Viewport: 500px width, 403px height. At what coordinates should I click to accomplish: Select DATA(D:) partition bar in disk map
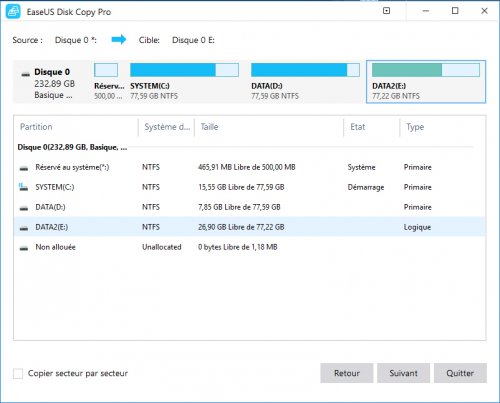pyautogui.click(x=305, y=70)
